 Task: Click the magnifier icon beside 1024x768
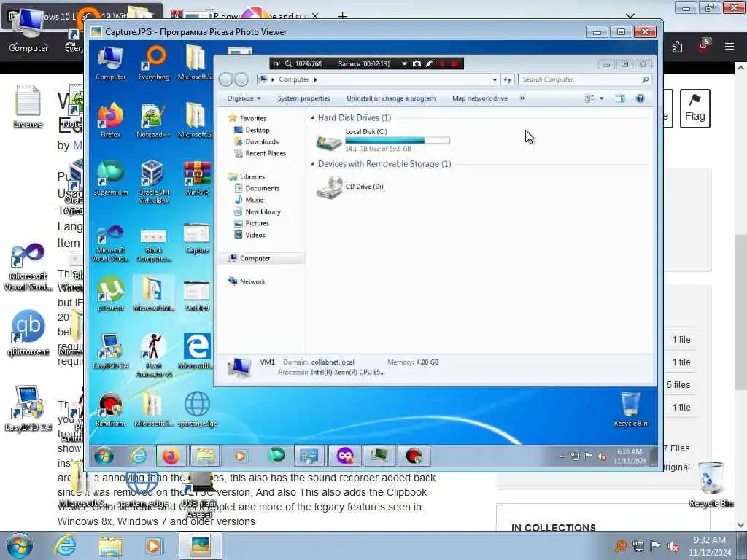288,63
